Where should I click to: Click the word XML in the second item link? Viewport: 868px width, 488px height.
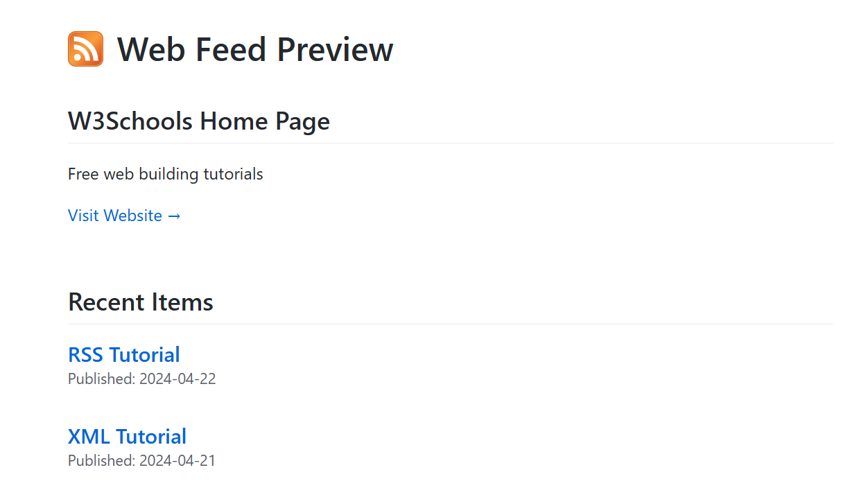(89, 437)
